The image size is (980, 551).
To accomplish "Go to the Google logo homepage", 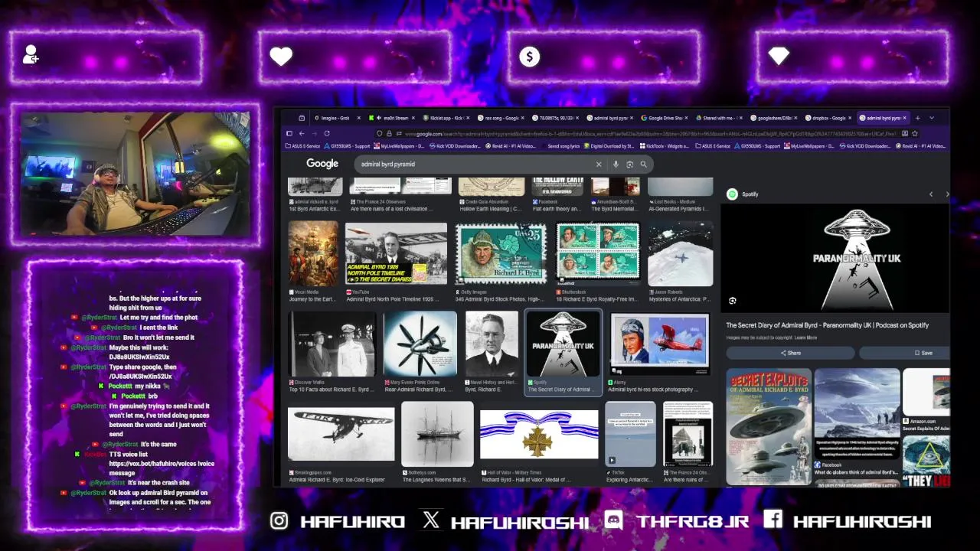I will [x=322, y=164].
